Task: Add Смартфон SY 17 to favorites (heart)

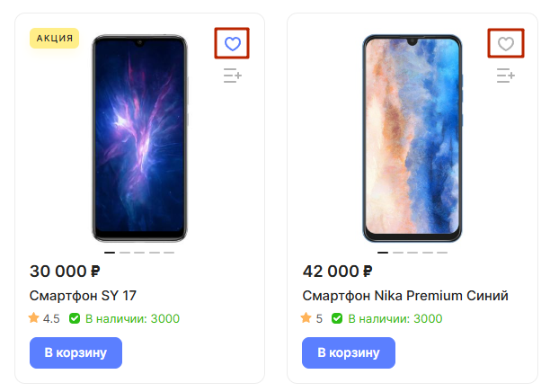Action: point(233,43)
